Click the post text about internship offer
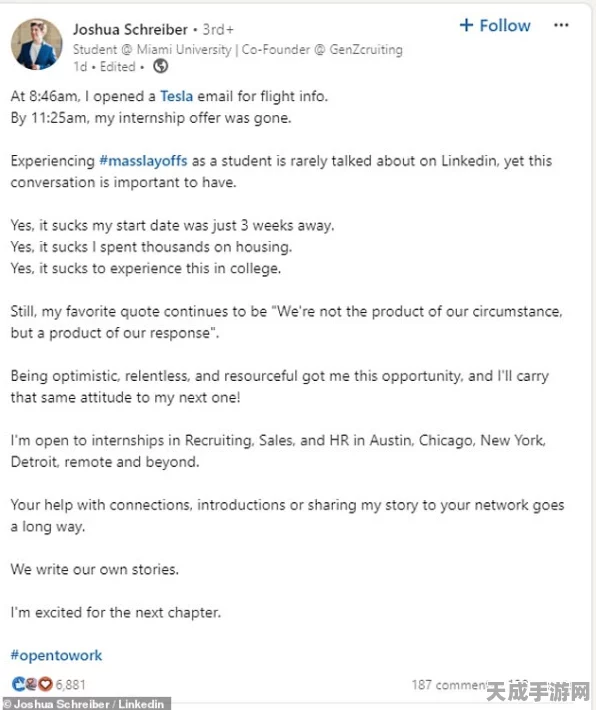The height and width of the screenshot is (710, 596). (151, 118)
